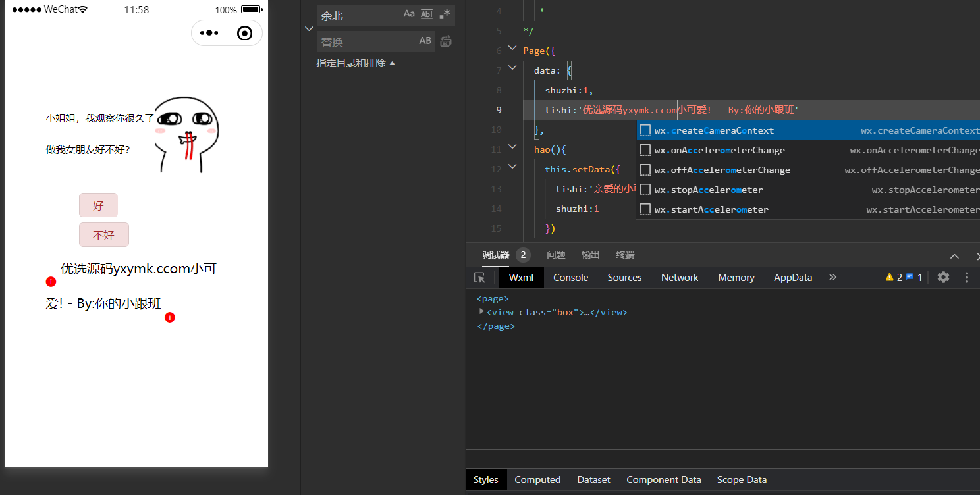Image resolution: width=980 pixels, height=495 pixels.
Task: Show more devtools tabs chevron
Action: [832, 277]
